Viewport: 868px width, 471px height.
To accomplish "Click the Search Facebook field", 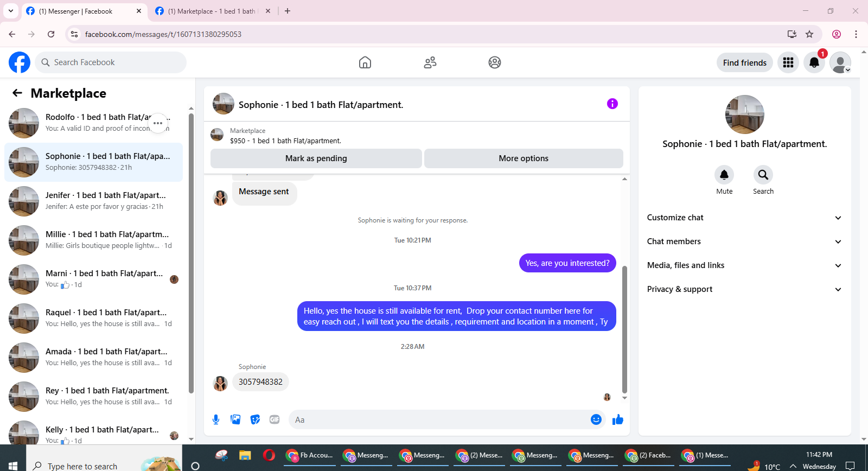I will click(x=111, y=62).
